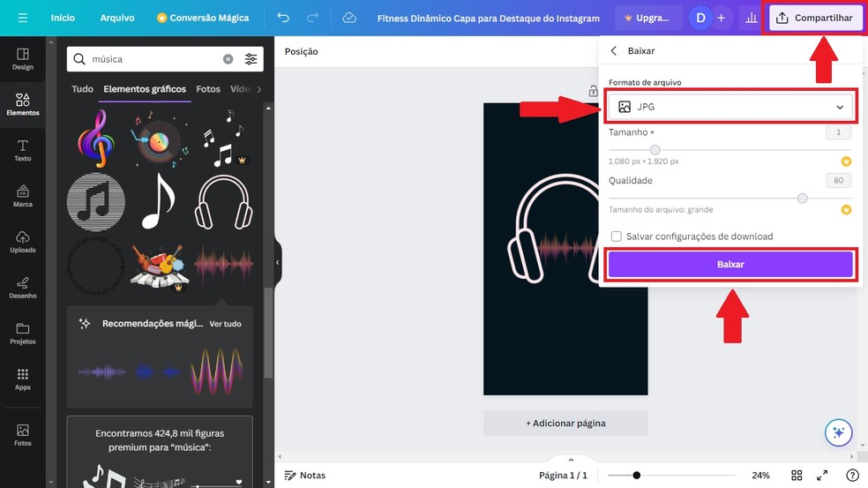Enable Salvar configurações de download checkbox
This screenshot has height=488, width=868.
[x=616, y=236]
